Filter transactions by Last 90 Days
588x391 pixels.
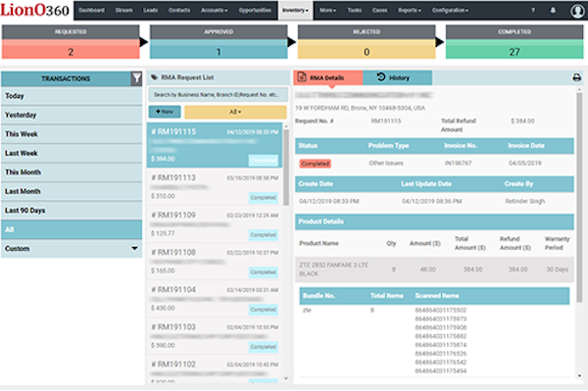click(x=72, y=211)
